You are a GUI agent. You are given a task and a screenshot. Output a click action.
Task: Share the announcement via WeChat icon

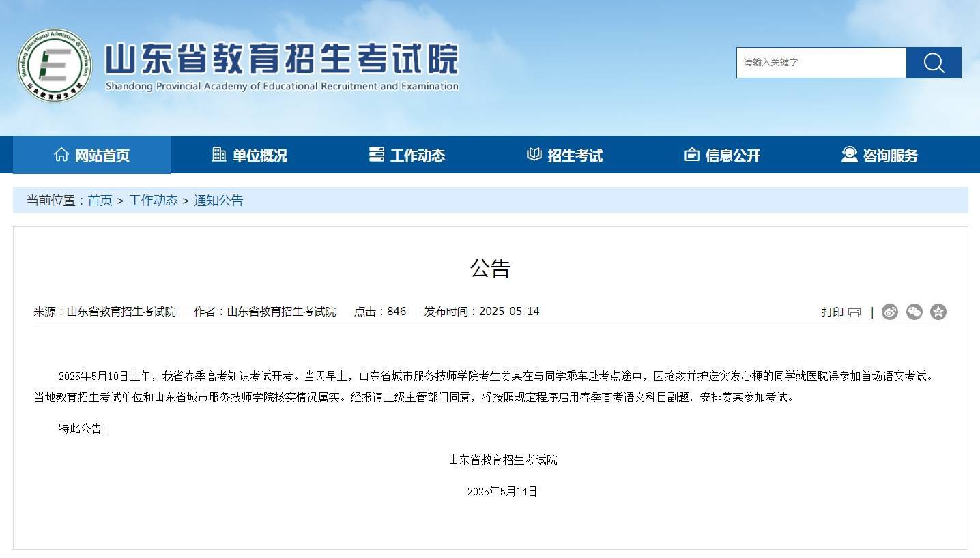coord(914,312)
